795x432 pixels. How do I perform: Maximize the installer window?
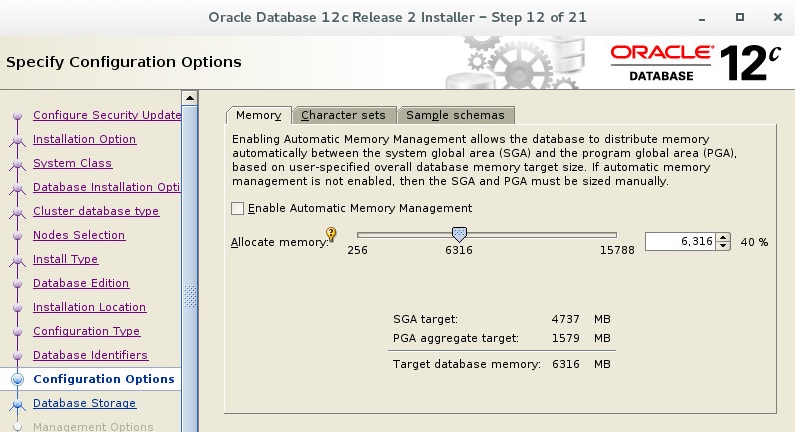coord(740,17)
